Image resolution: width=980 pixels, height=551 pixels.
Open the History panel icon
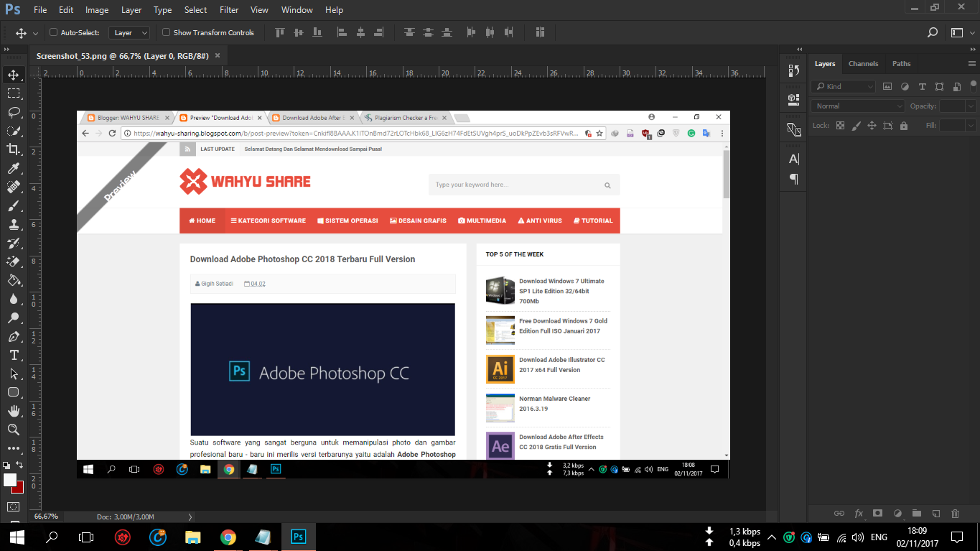pos(794,70)
